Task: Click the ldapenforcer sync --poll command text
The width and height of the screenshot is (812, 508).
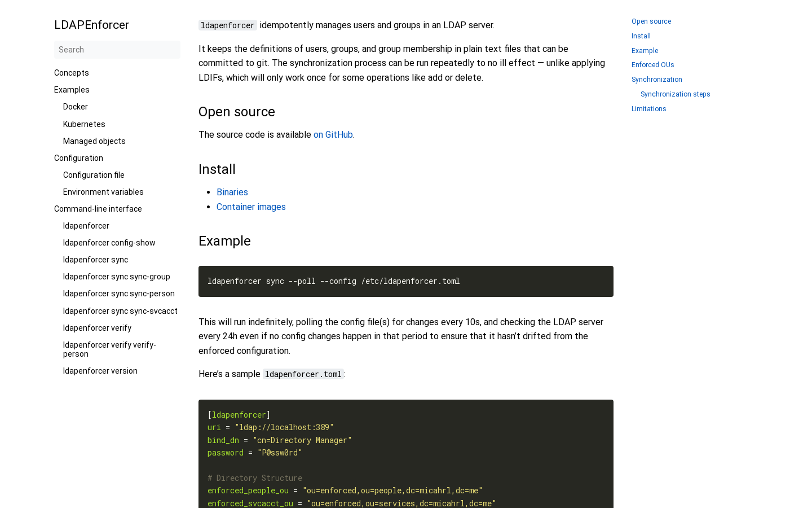Action: (334, 281)
